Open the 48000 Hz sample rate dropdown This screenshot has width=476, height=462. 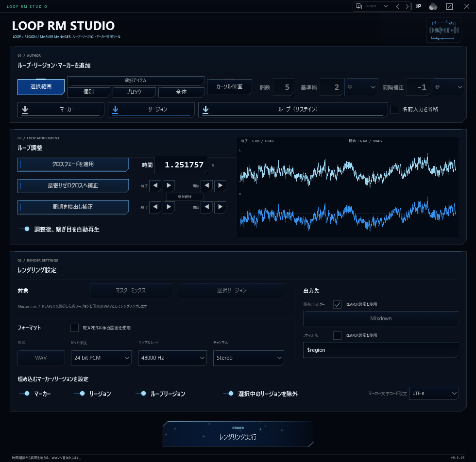172,358
